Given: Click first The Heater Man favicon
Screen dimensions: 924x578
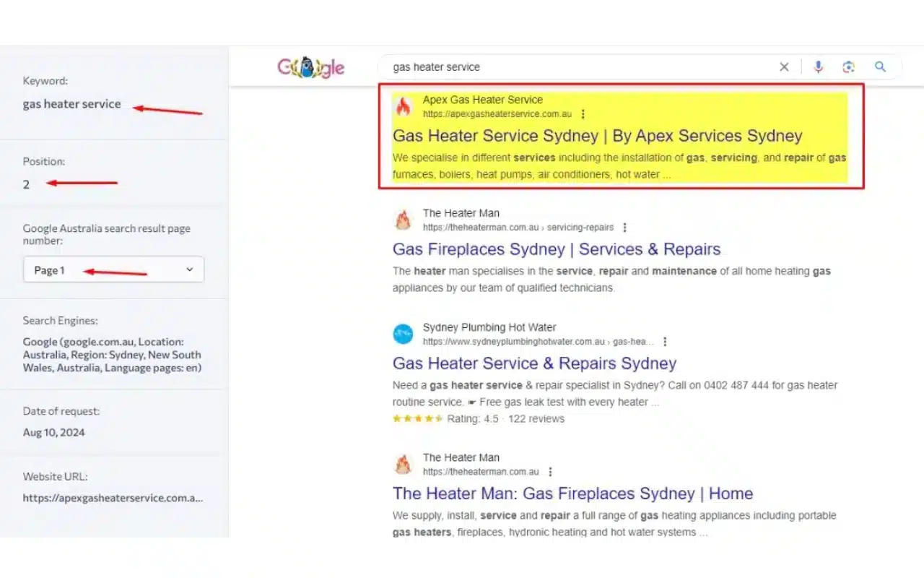Looking at the screenshot, I should point(403,220).
